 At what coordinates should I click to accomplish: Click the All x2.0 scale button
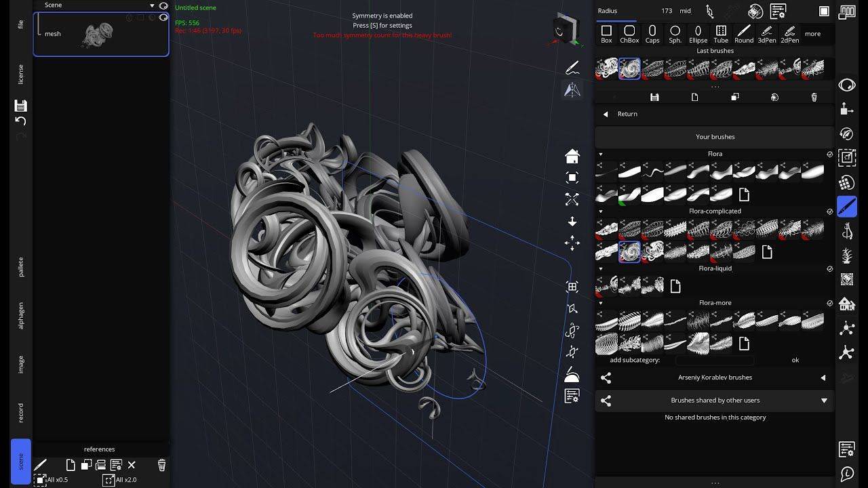point(120,480)
